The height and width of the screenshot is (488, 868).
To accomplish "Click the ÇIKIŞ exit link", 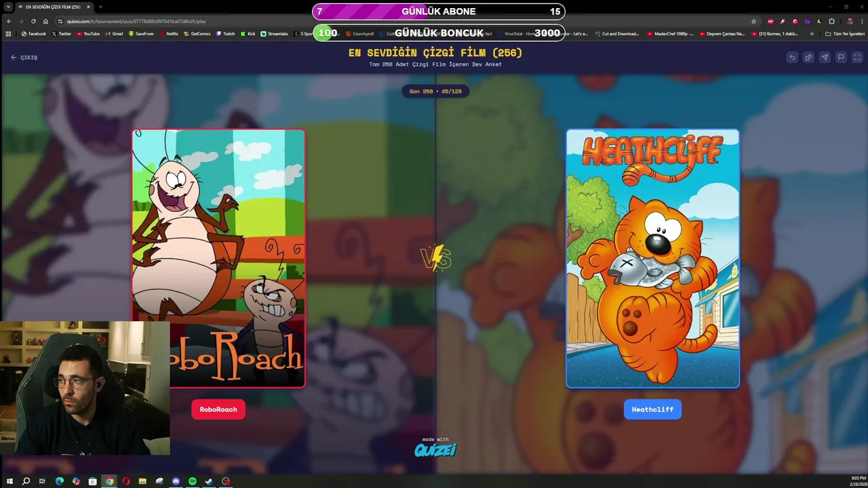I will coord(24,58).
